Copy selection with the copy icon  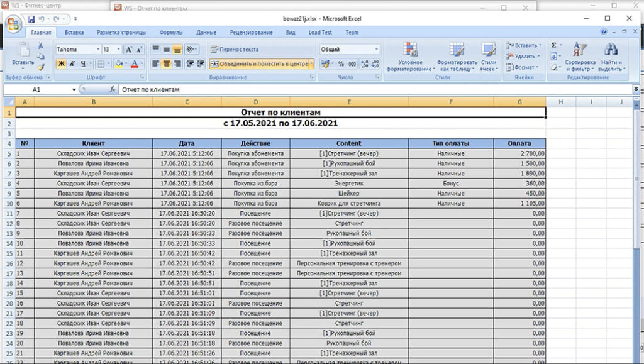click(41, 56)
